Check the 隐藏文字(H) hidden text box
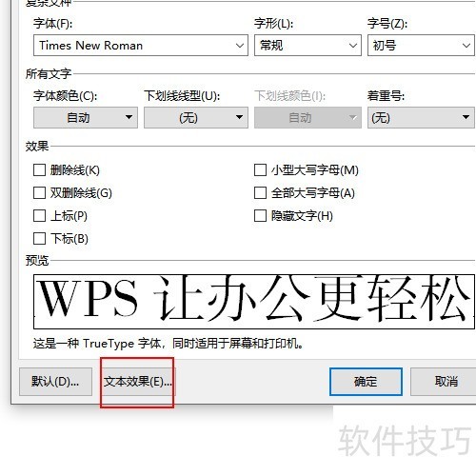 point(260,216)
